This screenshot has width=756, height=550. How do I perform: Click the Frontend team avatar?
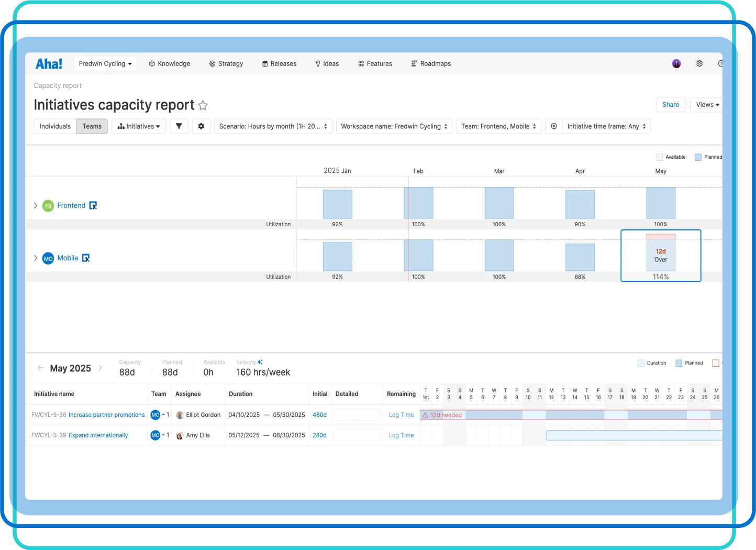point(48,206)
